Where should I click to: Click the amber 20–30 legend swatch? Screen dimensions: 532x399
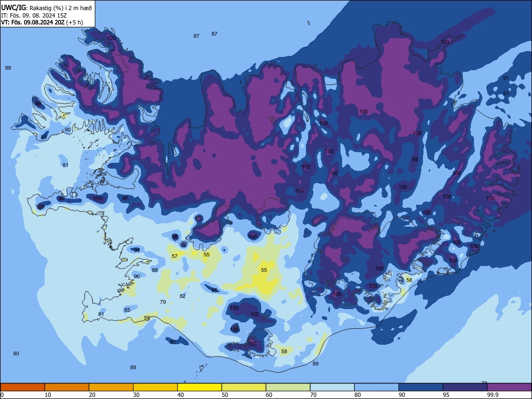click(111, 387)
